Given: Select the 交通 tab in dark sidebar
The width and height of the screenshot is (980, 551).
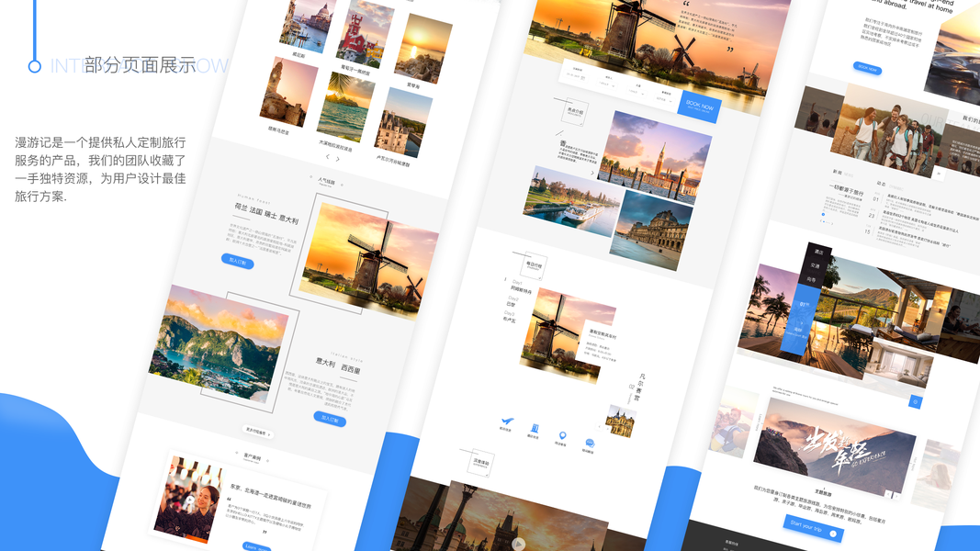Looking at the screenshot, I should [x=815, y=265].
